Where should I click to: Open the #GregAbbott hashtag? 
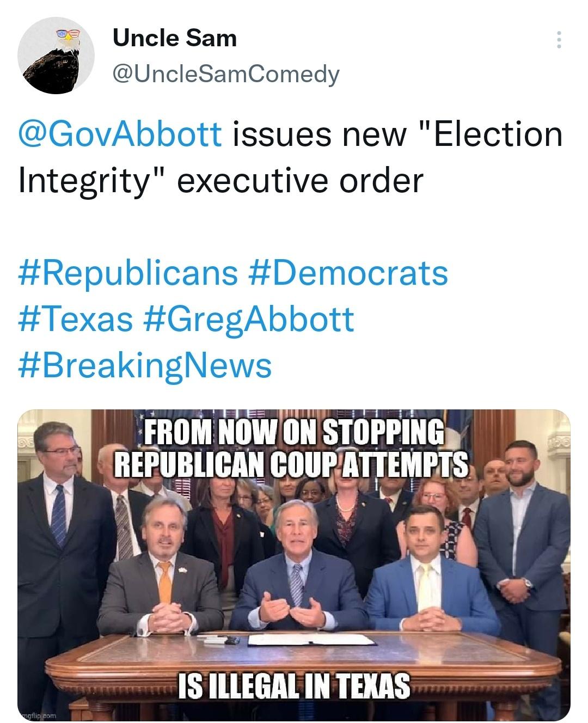[249, 318]
